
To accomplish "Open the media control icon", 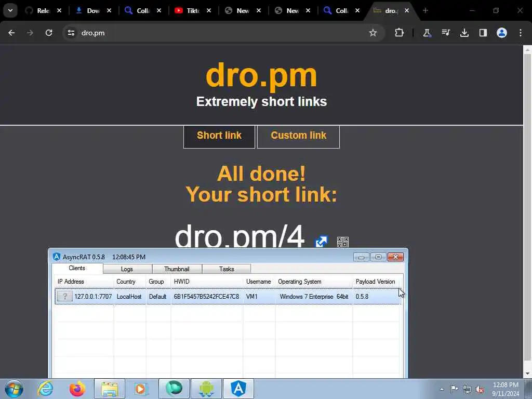I will pos(445,33).
